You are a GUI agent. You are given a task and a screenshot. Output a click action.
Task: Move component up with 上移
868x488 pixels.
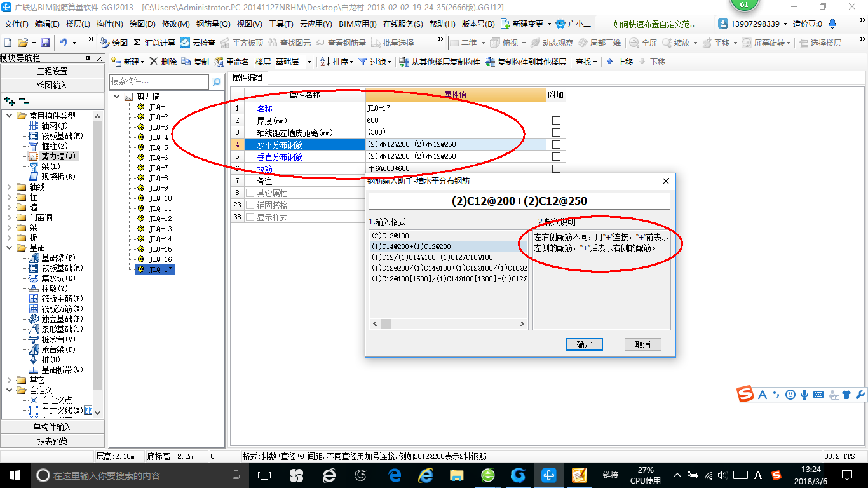coord(620,62)
